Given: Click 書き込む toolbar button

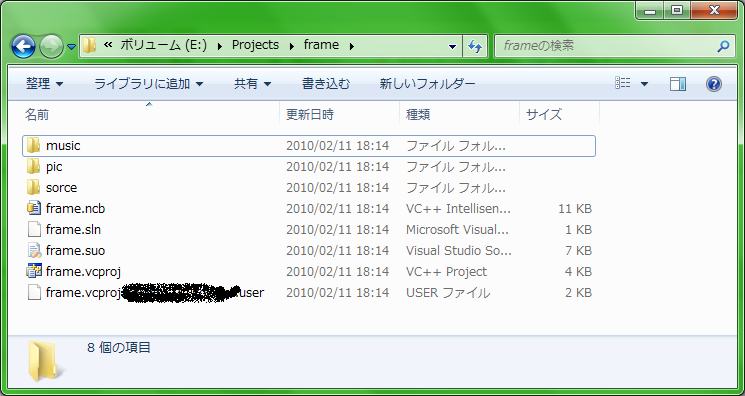Looking at the screenshot, I should click(x=326, y=84).
